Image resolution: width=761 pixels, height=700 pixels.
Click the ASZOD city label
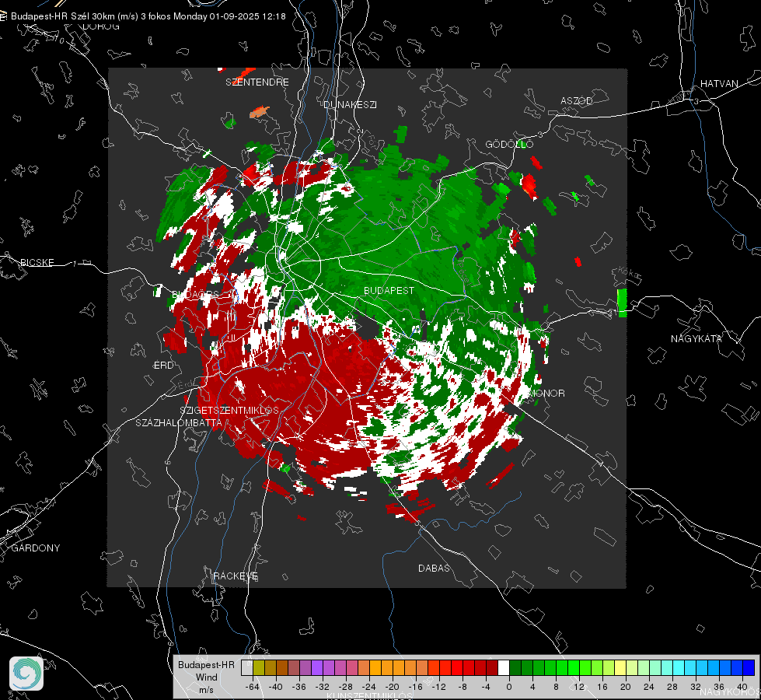pyautogui.click(x=577, y=100)
